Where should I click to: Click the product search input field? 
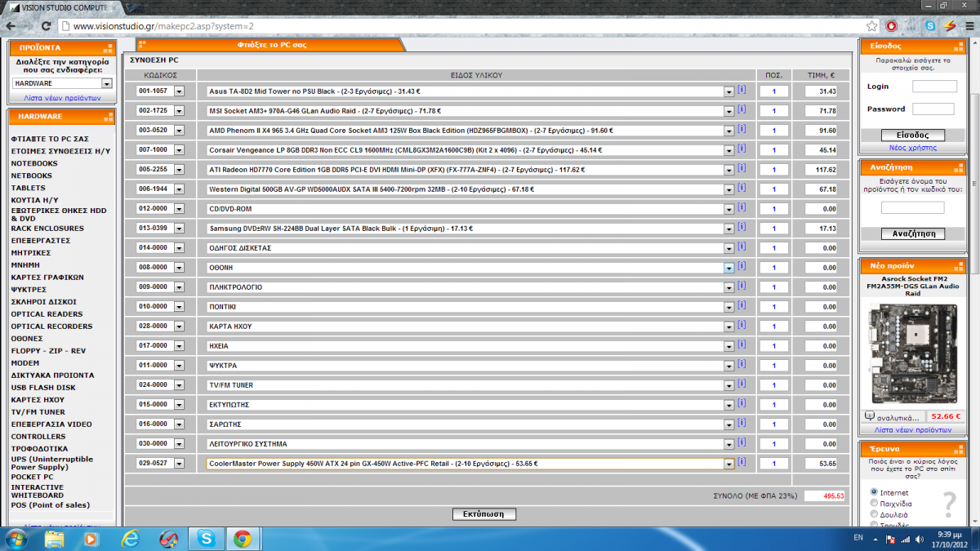click(x=912, y=208)
